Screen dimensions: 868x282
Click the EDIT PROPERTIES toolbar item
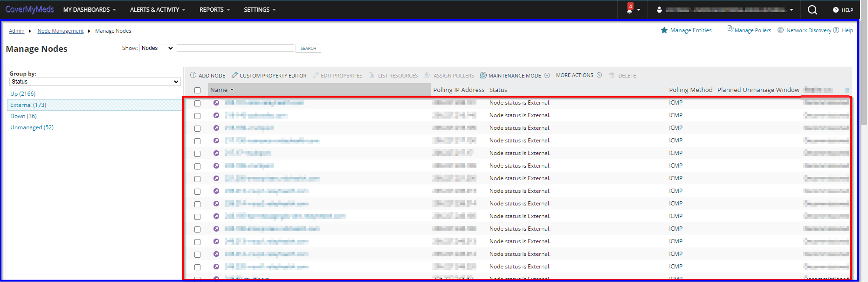(x=338, y=75)
